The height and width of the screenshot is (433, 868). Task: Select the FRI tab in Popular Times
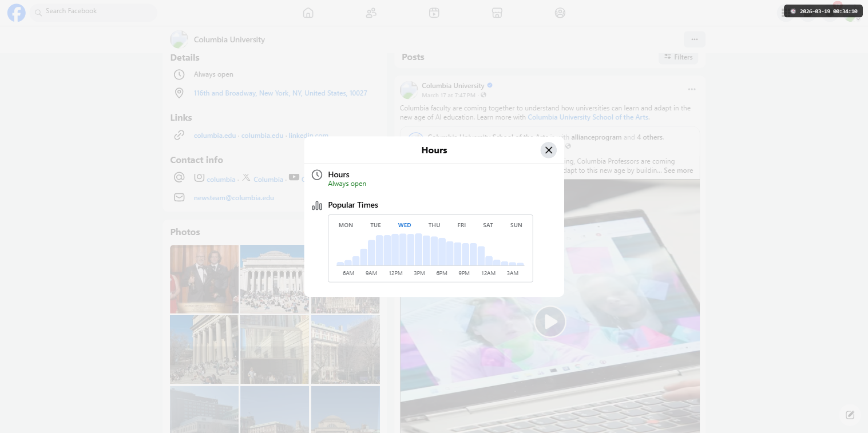(x=461, y=225)
